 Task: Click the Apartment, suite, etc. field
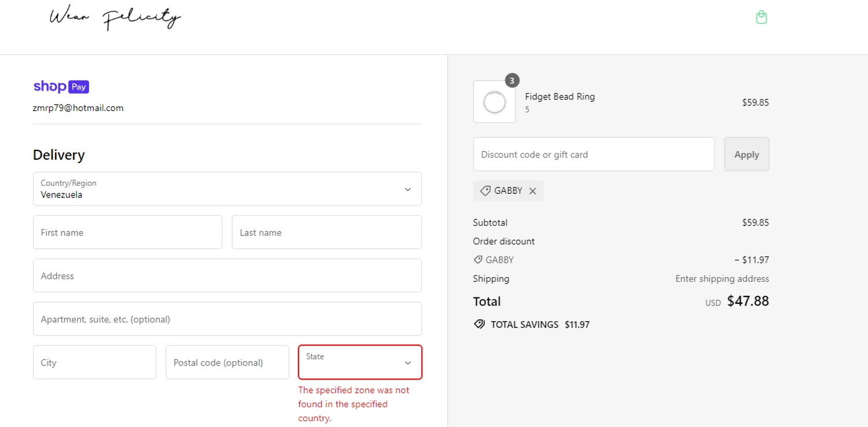tap(227, 319)
